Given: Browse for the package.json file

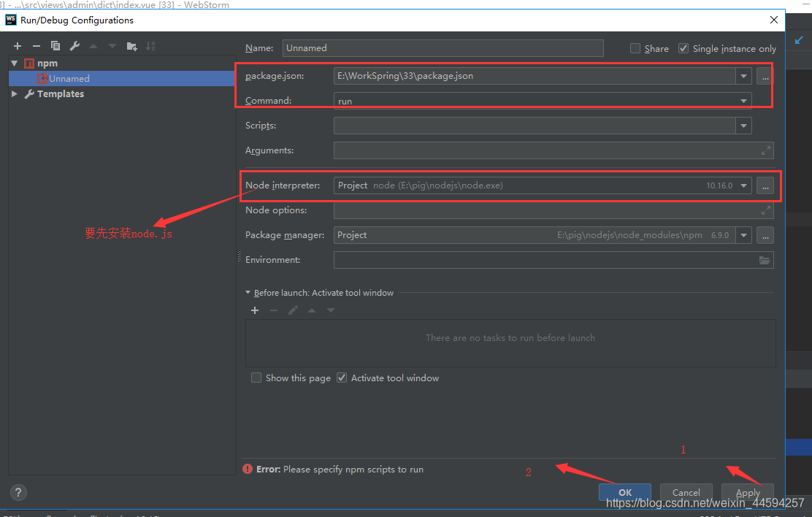Looking at the screenshot, I should click(x=765, y=76).
